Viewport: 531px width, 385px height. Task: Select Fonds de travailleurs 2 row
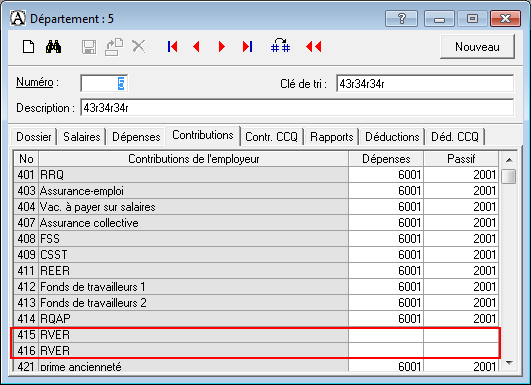click(x=256, y=303)
